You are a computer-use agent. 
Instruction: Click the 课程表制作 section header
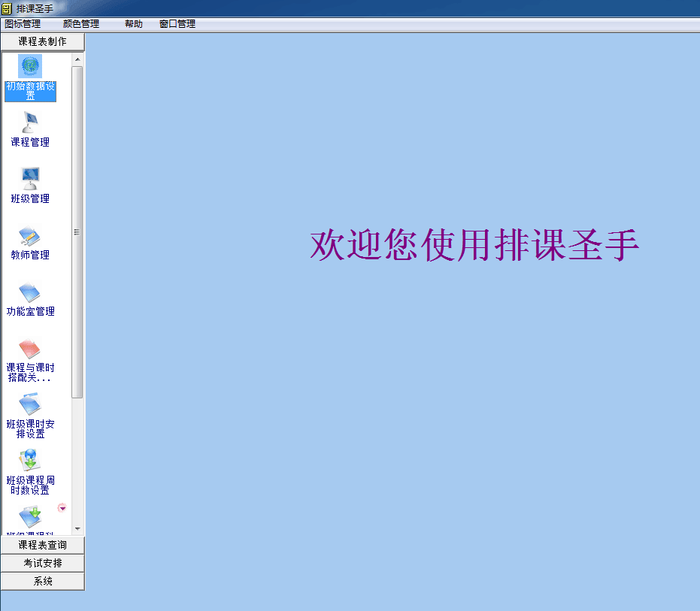[x=43, y=41]
